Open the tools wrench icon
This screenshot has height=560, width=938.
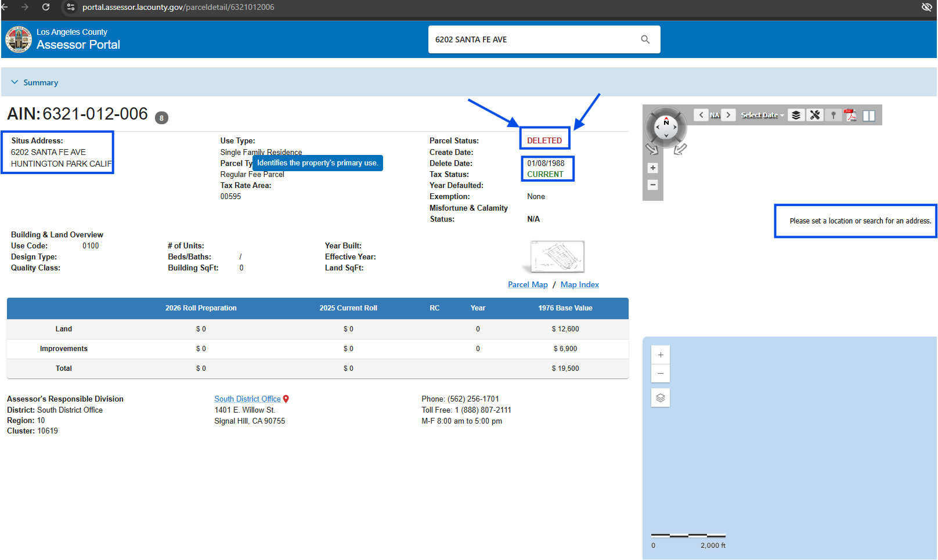coord(815,115)
